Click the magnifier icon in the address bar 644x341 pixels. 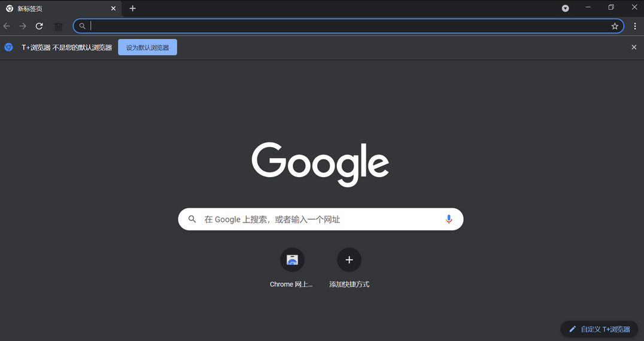(x=82, y=26)
